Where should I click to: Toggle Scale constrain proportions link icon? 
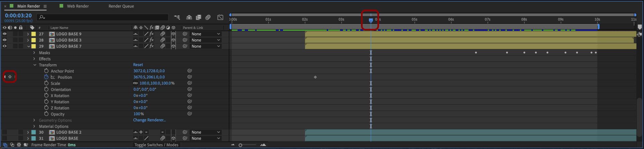click(x=136, y=83)
